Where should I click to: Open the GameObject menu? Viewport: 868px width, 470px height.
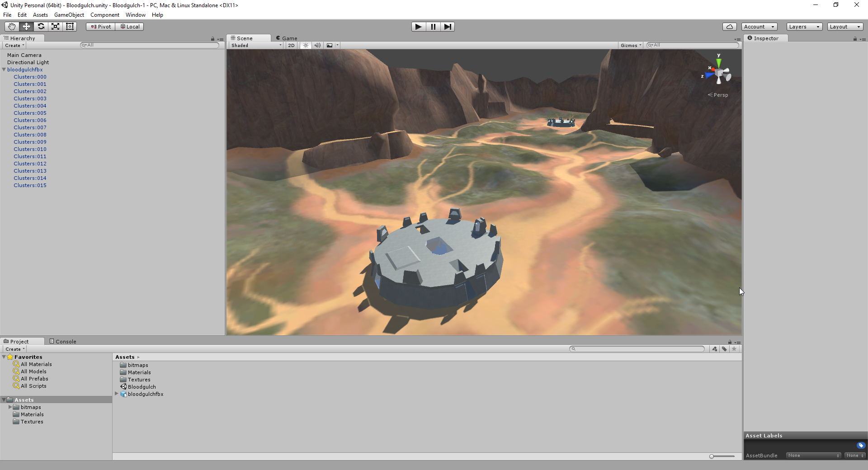click(69, 15)
